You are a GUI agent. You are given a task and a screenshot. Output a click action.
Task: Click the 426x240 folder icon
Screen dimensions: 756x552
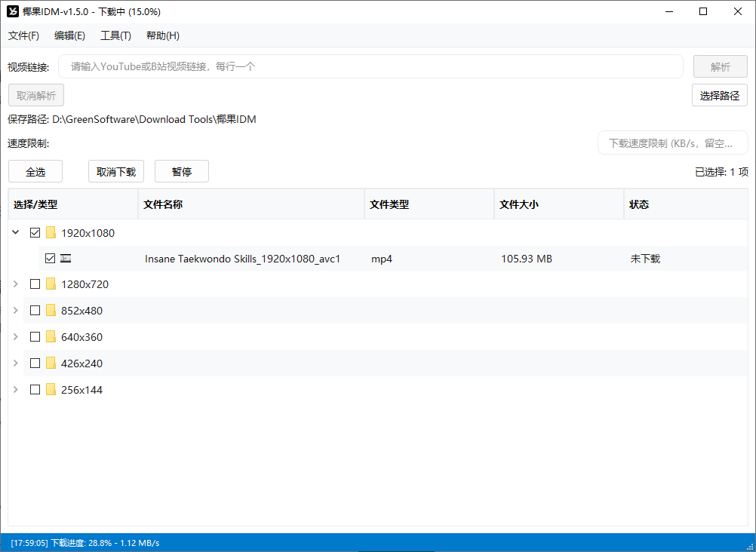51,363
